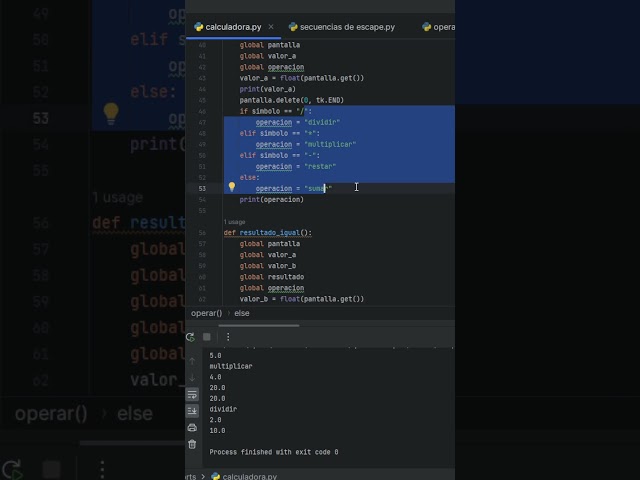
Task: Place cursor in print(operacion) on line 54
Action: point(271,200)
